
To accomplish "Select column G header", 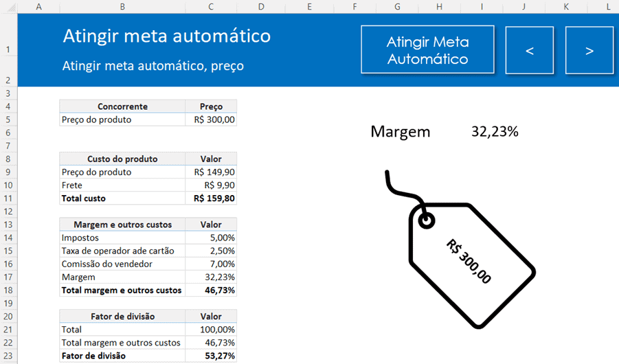I will tap(397, 6).
